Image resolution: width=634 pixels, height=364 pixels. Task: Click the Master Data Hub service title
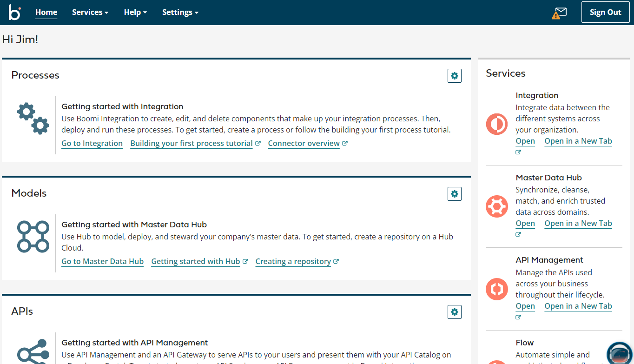tap(548, 178)
